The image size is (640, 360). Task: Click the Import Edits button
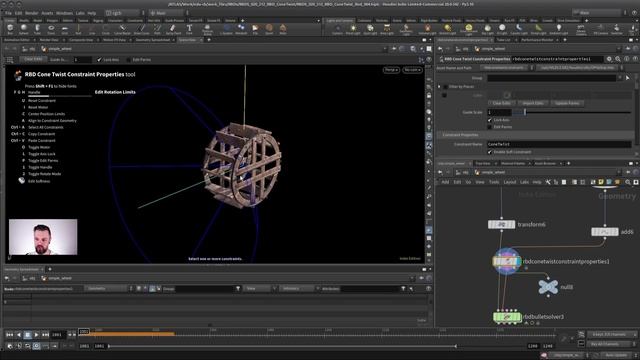click(x=533, y=103)
